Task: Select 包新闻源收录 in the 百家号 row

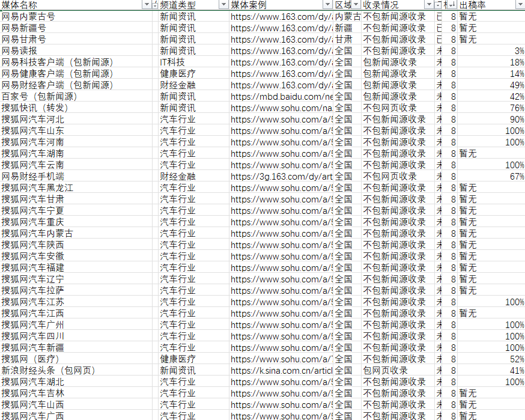Action: coord(398,97)
